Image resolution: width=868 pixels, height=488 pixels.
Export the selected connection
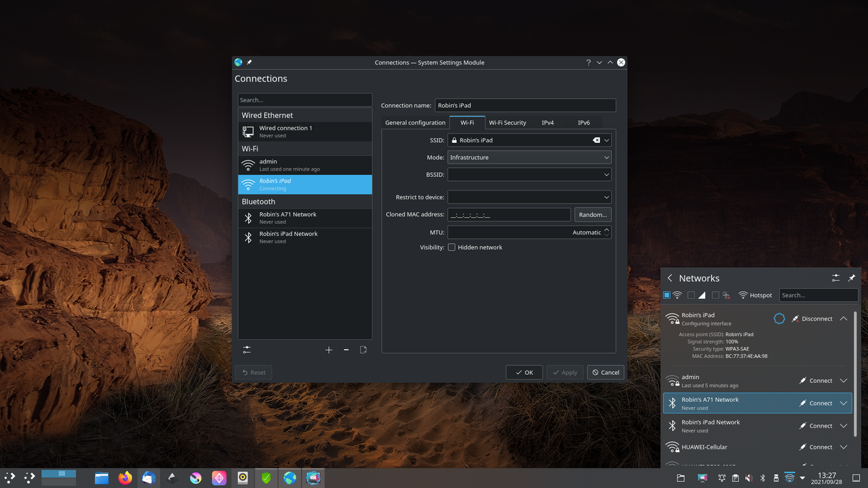[x=363, y=350]
